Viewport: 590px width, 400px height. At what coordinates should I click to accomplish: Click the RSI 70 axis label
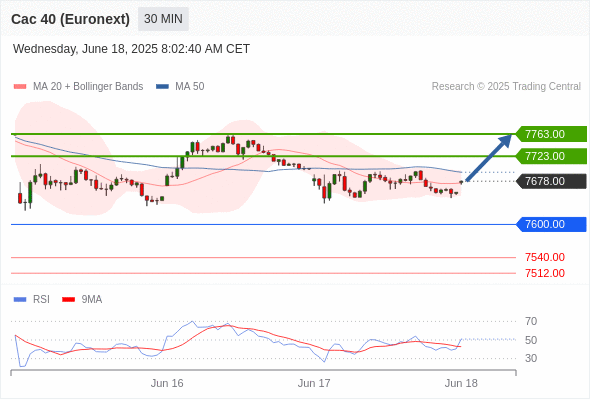pos(531,321)
